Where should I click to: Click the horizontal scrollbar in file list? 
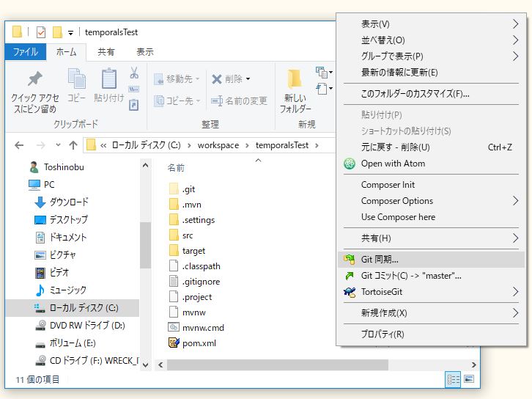tap(278, 365)
